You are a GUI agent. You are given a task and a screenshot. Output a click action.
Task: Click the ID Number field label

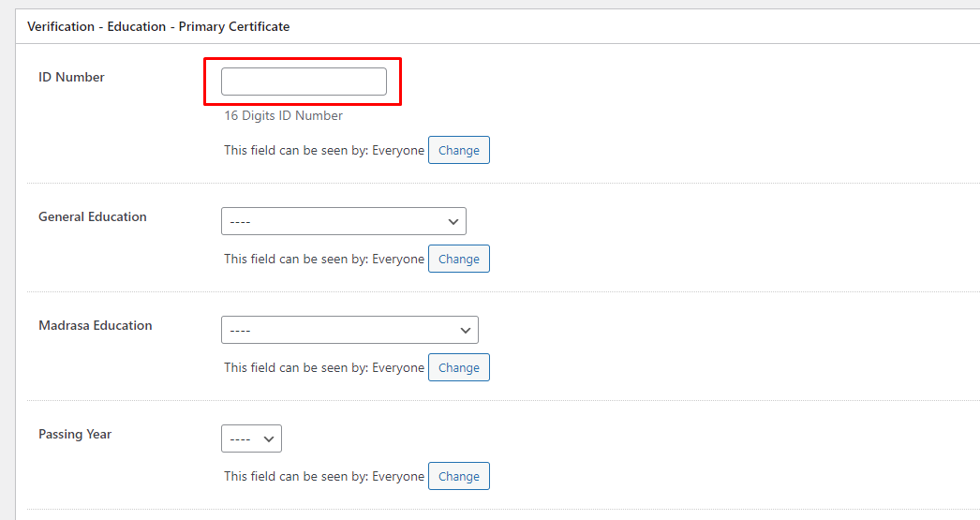(71, 78)
